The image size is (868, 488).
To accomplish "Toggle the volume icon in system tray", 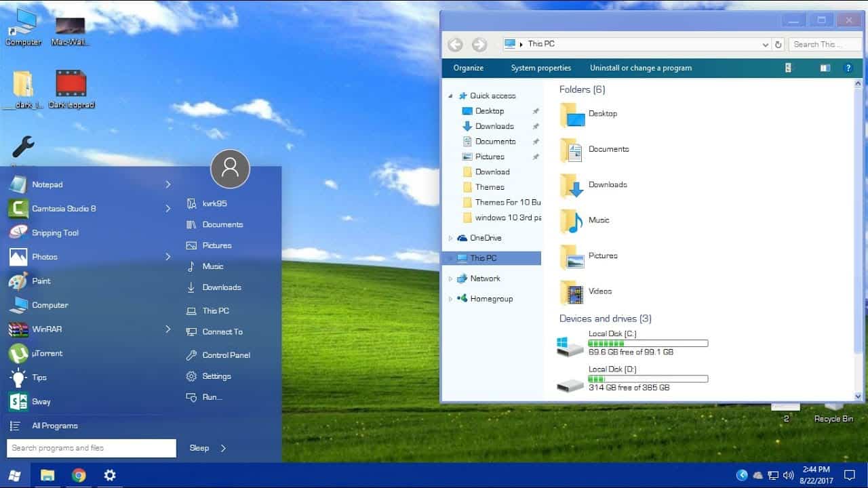I will (x=789, y=475).
